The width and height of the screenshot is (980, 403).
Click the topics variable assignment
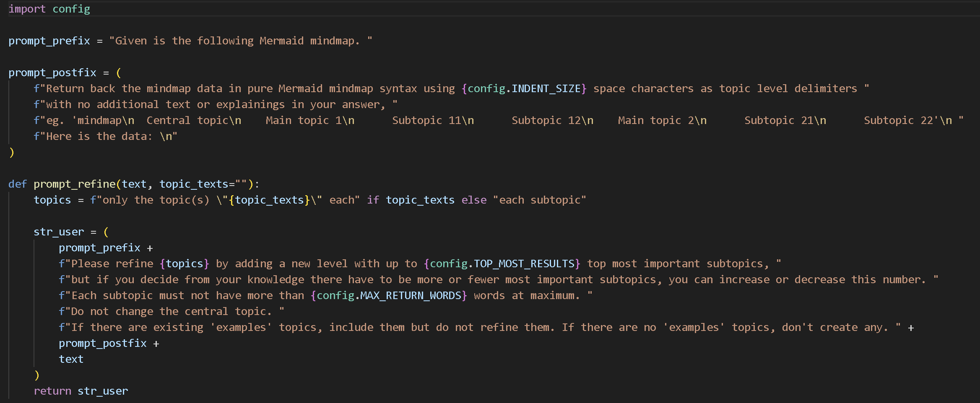(x=52, y=200)
